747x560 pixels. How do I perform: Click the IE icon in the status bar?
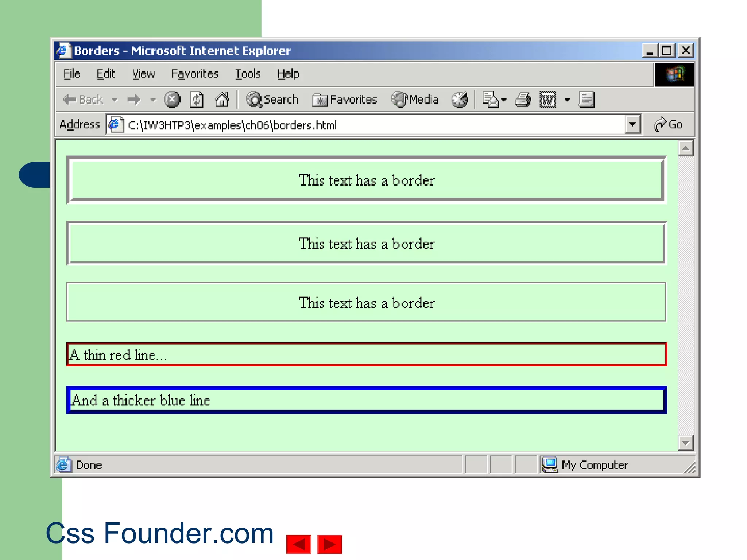click(64, 465)
